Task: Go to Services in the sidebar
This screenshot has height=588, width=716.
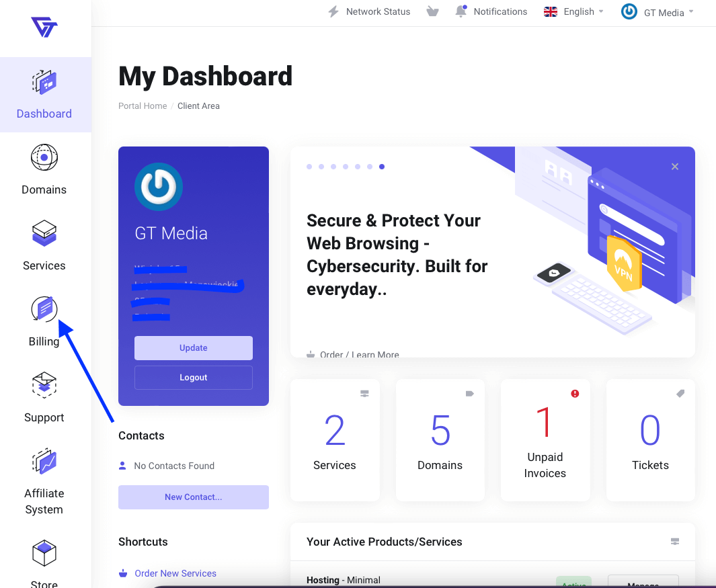Action: pyautogui.click(x=44, y=265)
